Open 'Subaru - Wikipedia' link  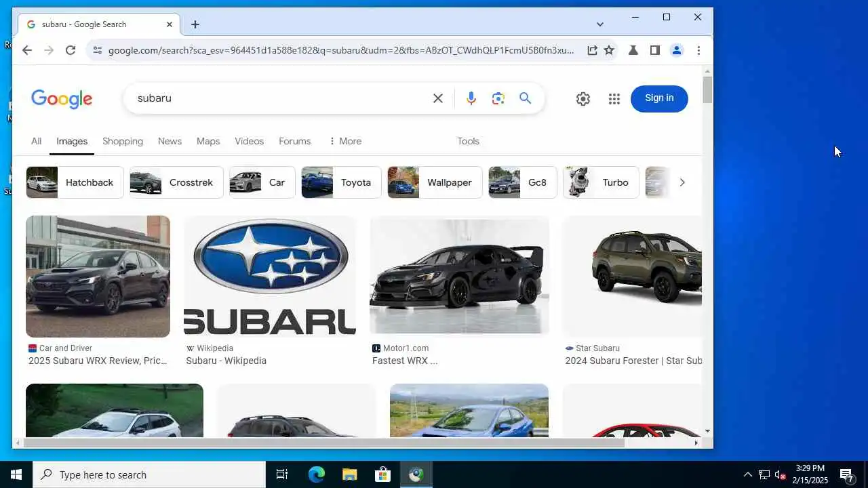[x=226, y=361]
